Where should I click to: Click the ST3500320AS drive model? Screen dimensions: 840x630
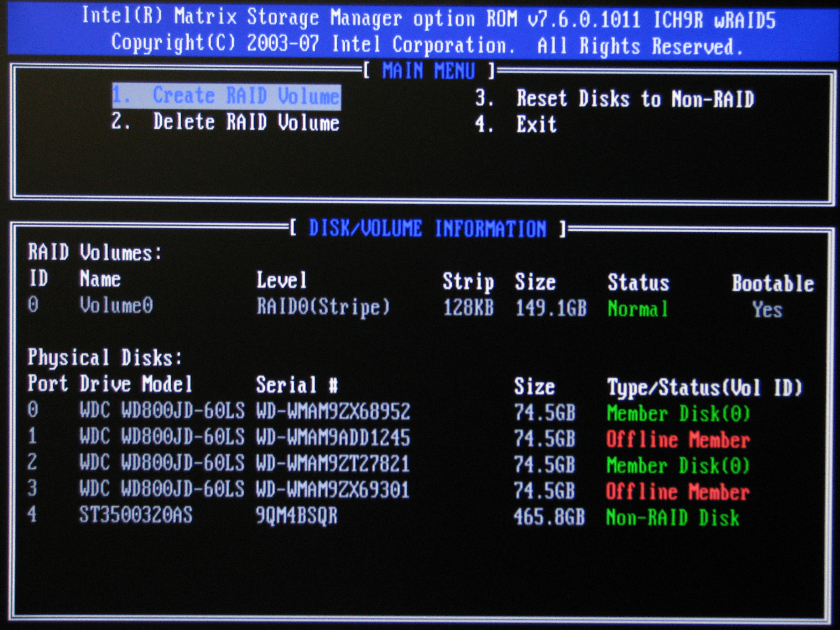pos(136,515)
